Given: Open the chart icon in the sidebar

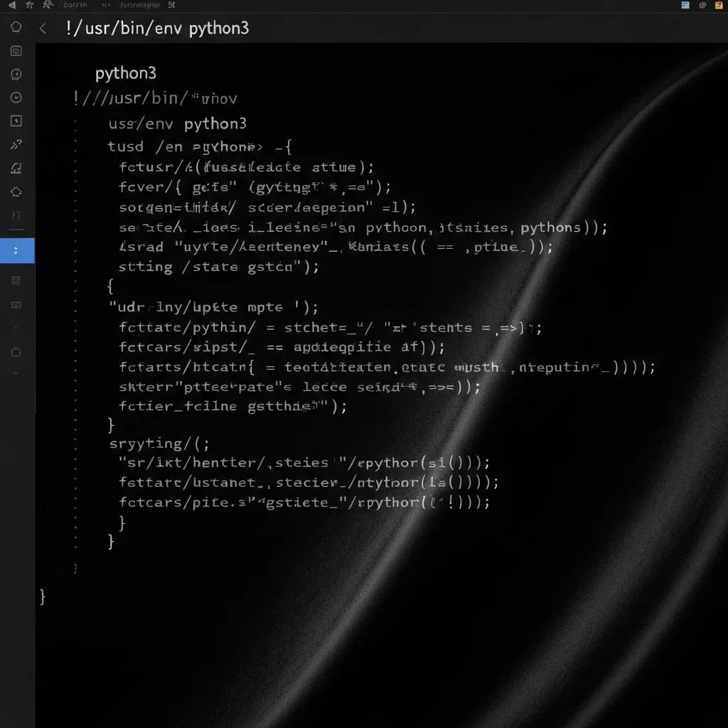Looking at the screenshot, I should click(x=16, y=168).
